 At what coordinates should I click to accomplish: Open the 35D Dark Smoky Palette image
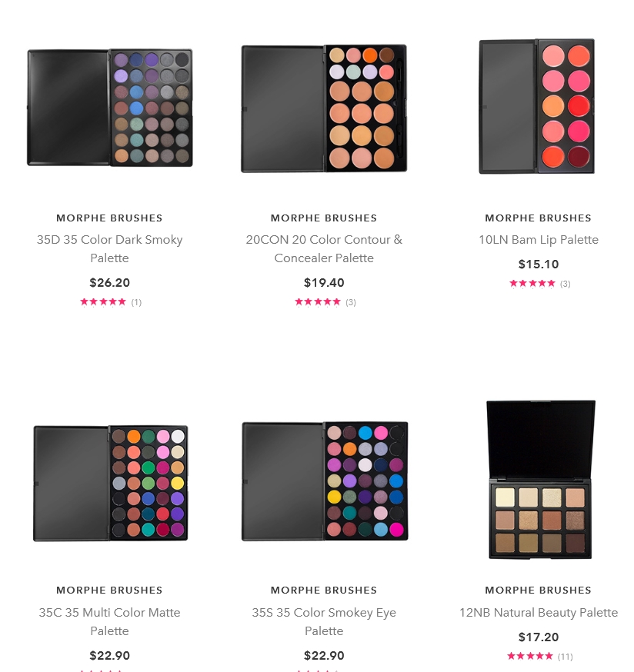point(110,108)
